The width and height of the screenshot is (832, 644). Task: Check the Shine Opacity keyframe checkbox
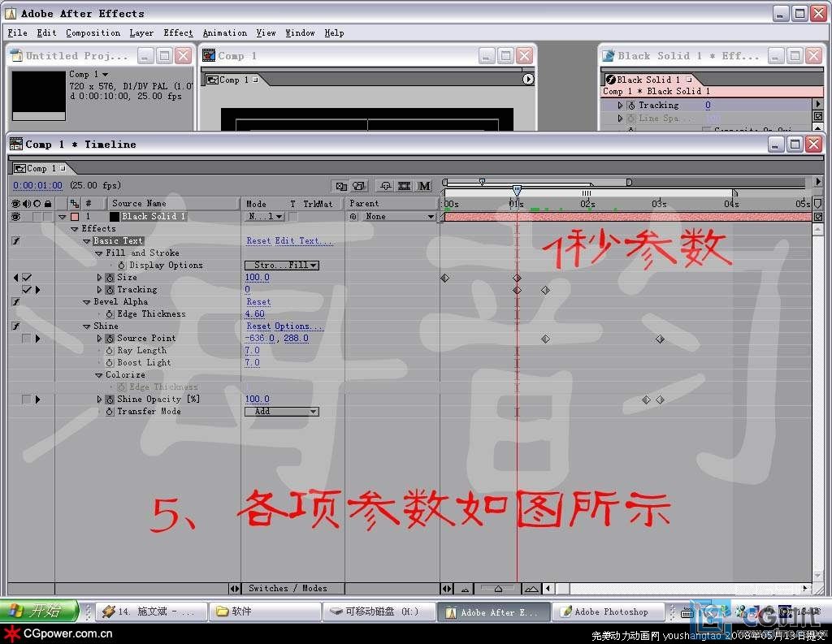(27, 400)
